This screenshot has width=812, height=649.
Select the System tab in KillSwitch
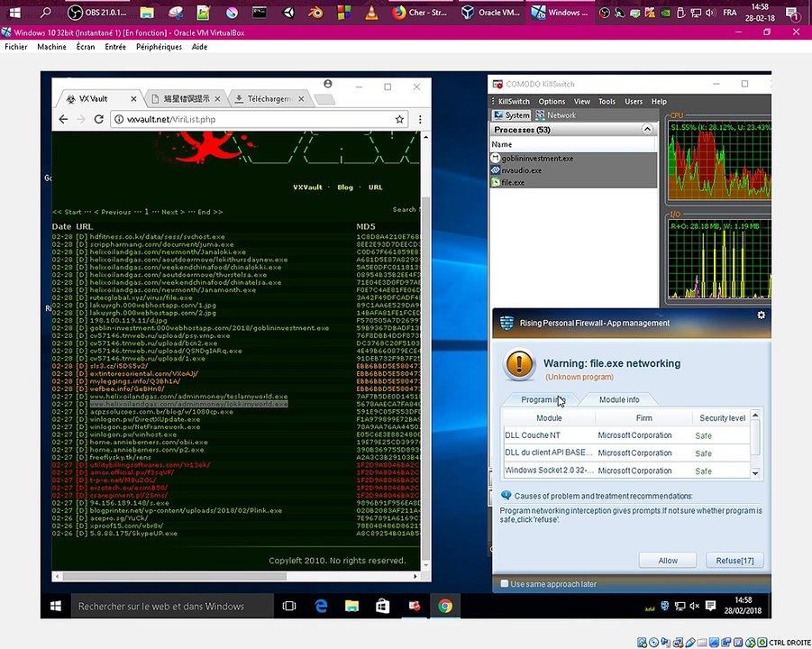(511, 115)
